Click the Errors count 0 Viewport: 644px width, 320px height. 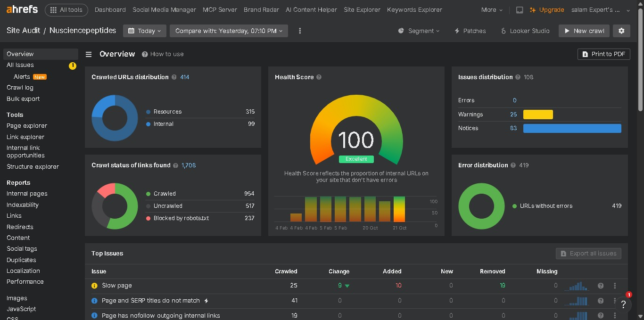(514, 100)
